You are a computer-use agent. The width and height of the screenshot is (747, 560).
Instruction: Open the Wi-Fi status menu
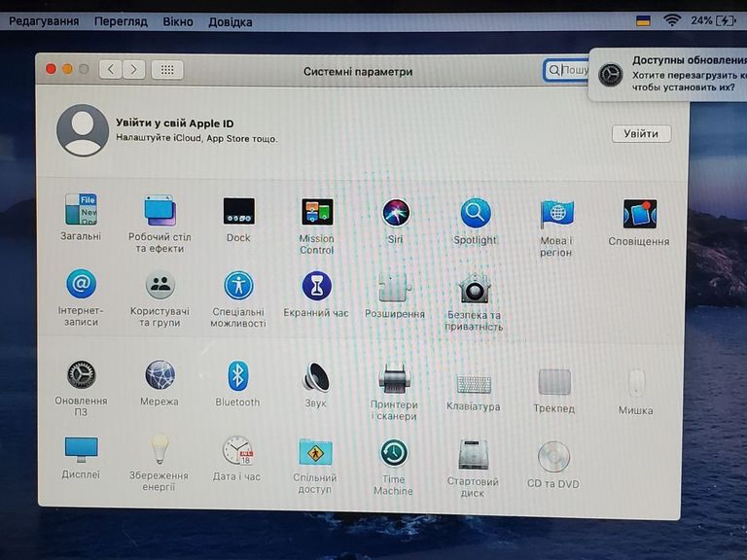point(672,20)
